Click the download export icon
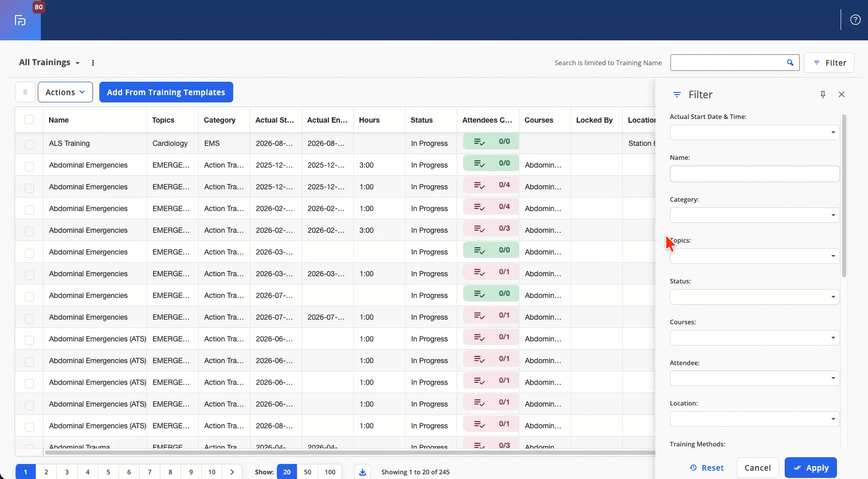The width and height of the screenshot is (868, 479). click(x=363, y=472)
